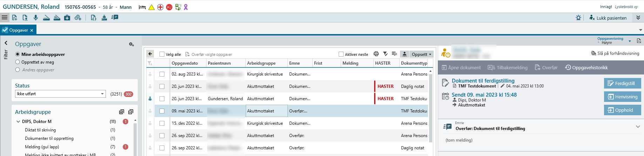Screen dimensions: 644x156
Task: Enable the Aktiver neste checkbox
Action: (x=341, y=54)
